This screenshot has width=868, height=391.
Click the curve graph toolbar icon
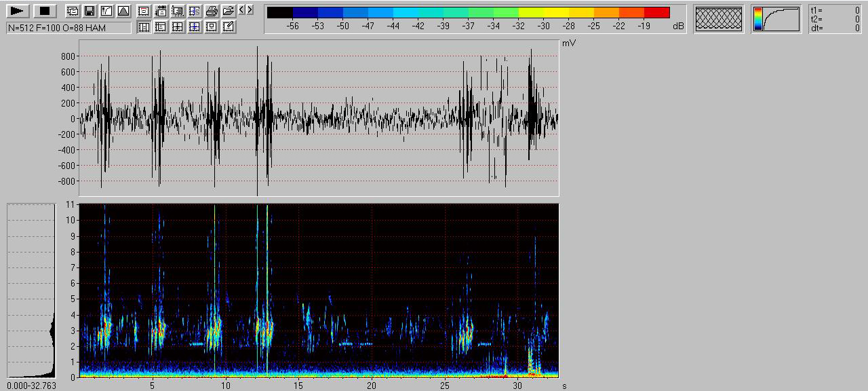pos(106,11)
